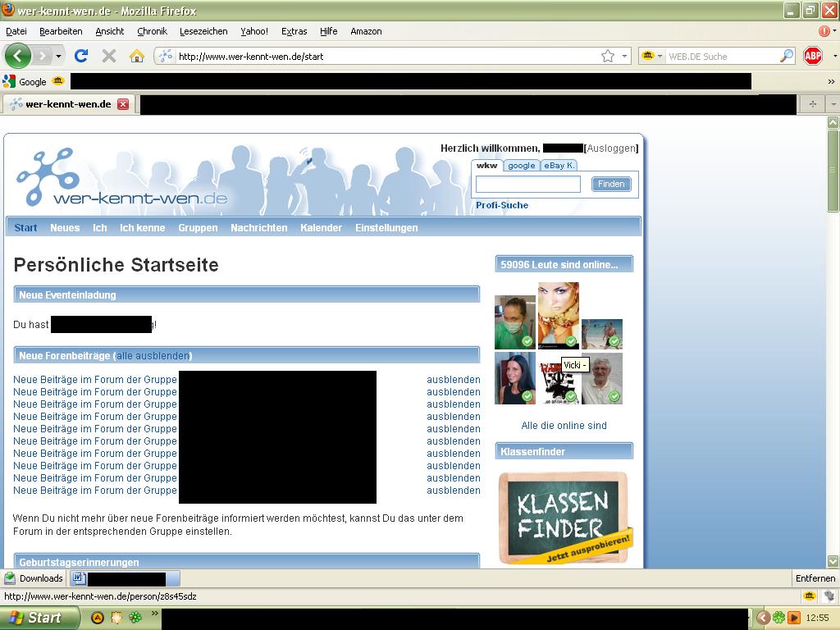This screenshot has width=840, height=630.
Task: Click the Entfernen button
Action: pos(815,578)
